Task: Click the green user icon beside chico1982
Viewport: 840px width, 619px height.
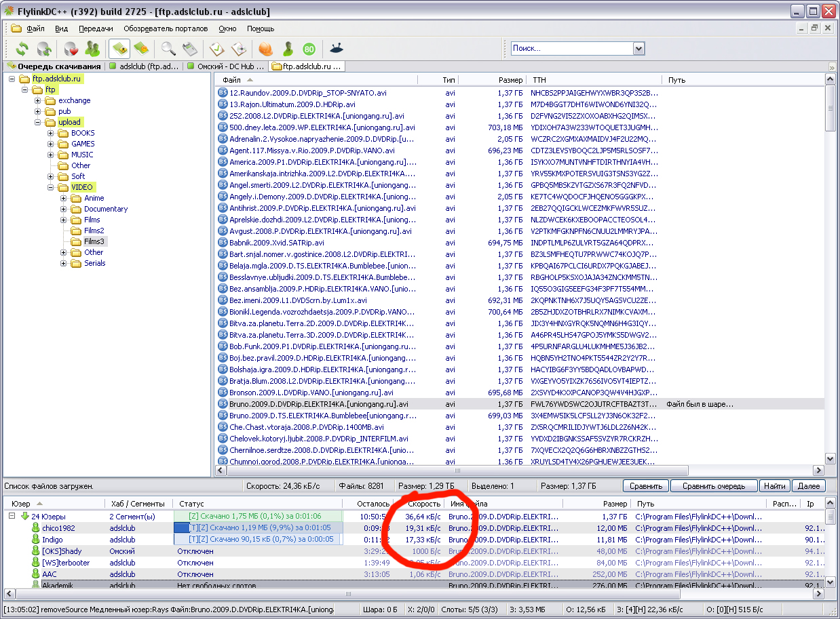Action: (36, 527)
